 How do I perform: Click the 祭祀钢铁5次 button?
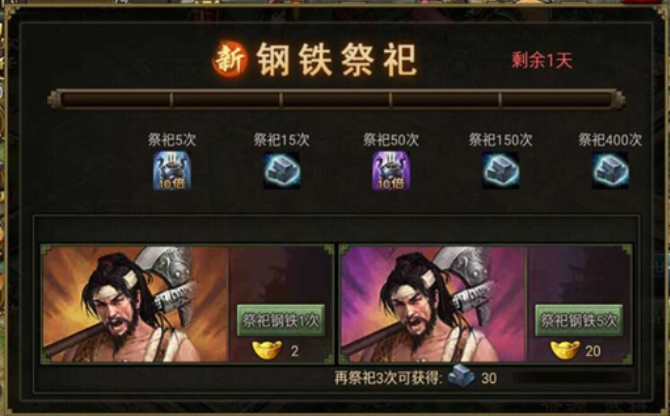click(579, 320)
